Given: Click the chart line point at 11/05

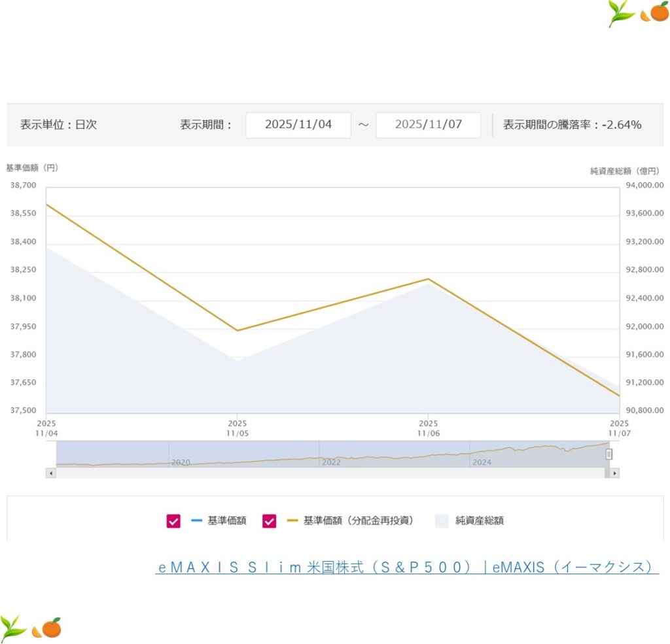Looking at the screenshot, I should click(x=237, y=330).
